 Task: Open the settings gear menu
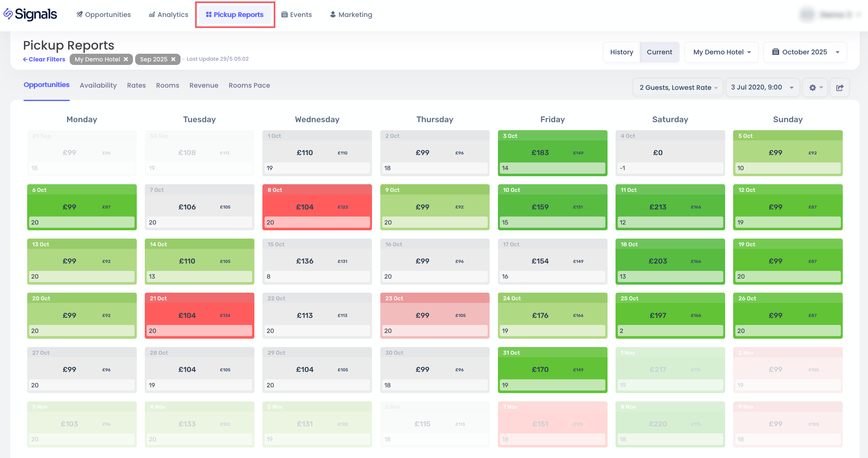click(815, 88)
